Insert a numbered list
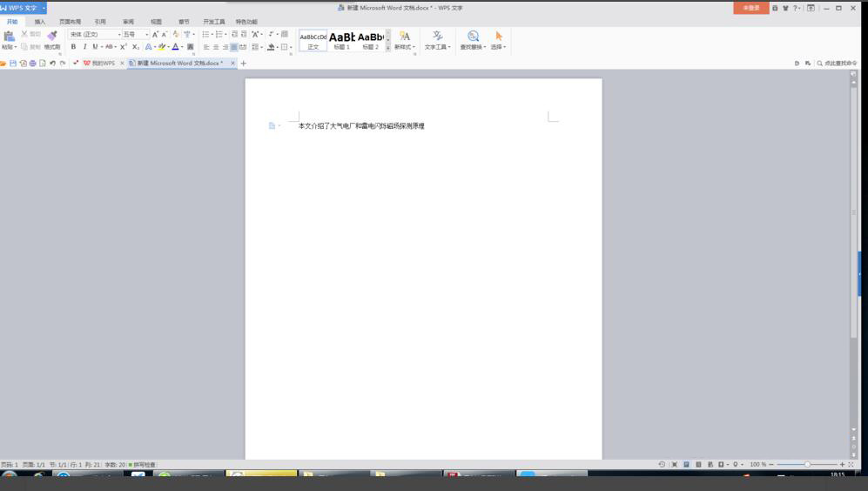 219,34
